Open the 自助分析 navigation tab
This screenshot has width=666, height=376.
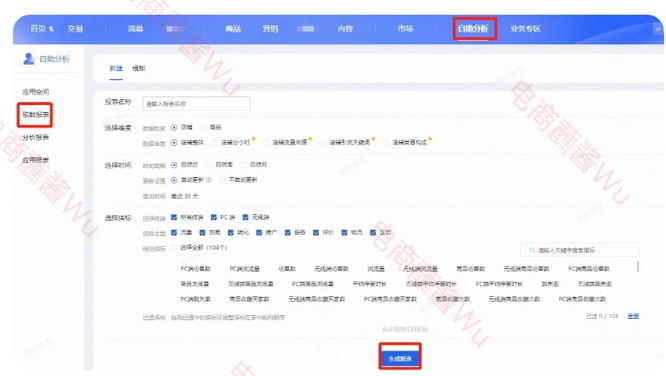pos(473,28)
